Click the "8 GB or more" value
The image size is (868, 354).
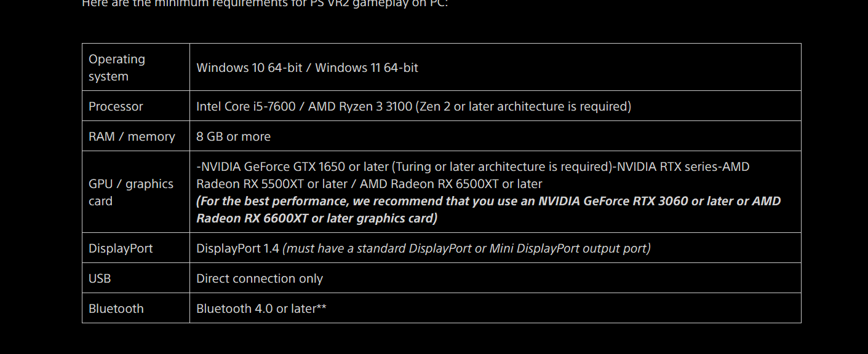pos(233,136)
